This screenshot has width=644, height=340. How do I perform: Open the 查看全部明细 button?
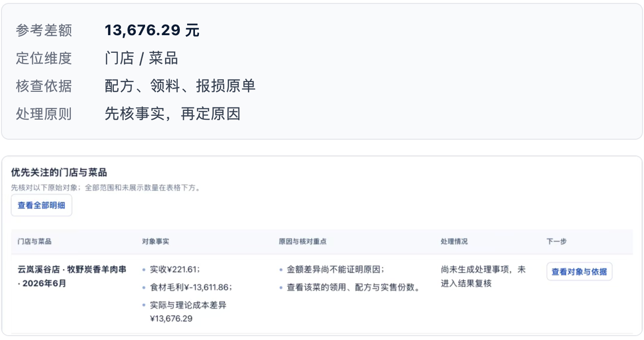[42, 205]
